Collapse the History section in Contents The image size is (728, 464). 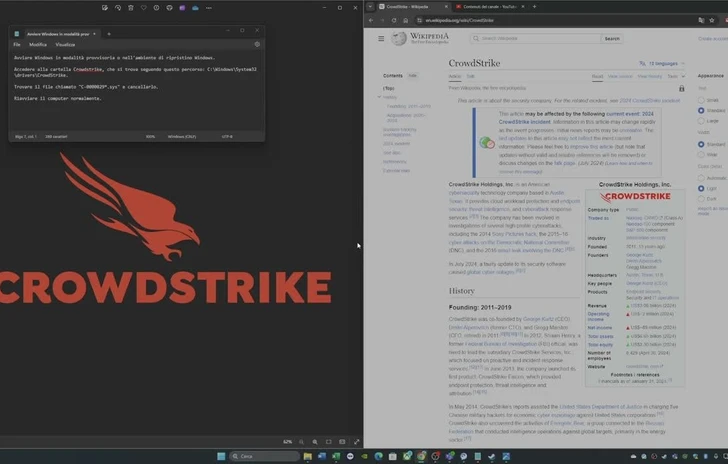(x=380, y=97)
